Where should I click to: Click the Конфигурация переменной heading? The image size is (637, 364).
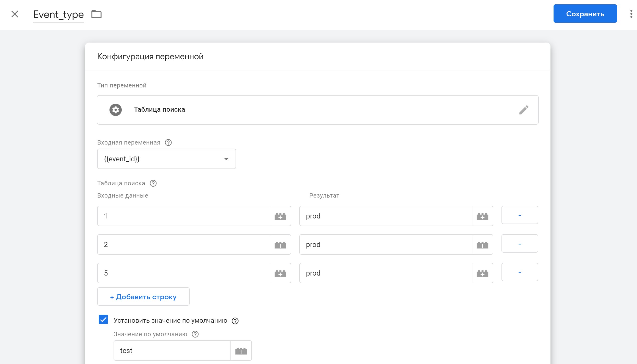150,57
